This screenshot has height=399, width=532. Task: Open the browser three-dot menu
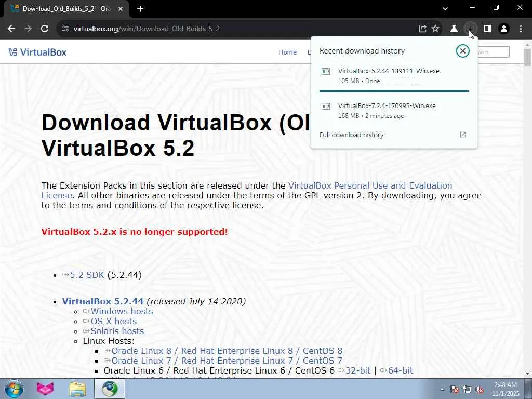pos(521,29)
